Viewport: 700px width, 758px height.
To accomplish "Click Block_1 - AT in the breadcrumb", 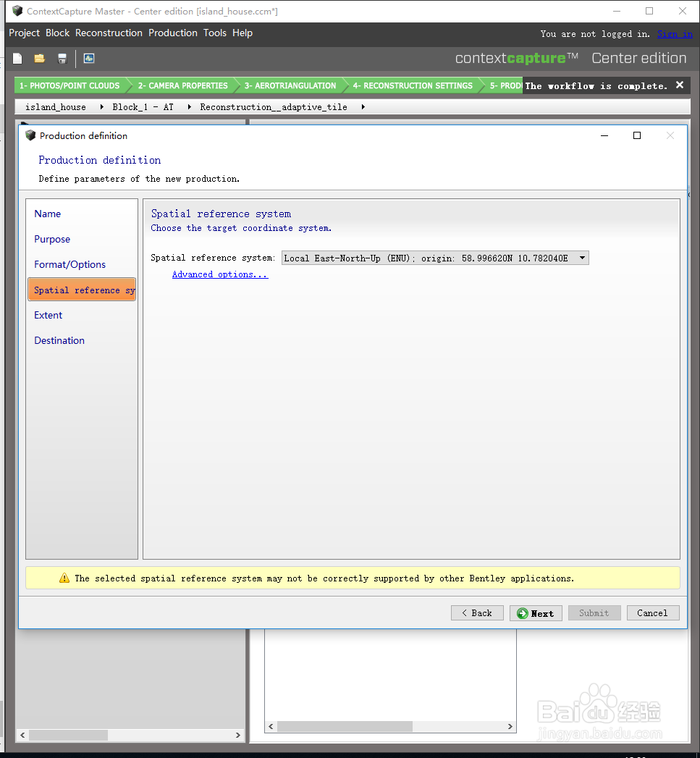I will pyautogui.click(x=143, y=107).
